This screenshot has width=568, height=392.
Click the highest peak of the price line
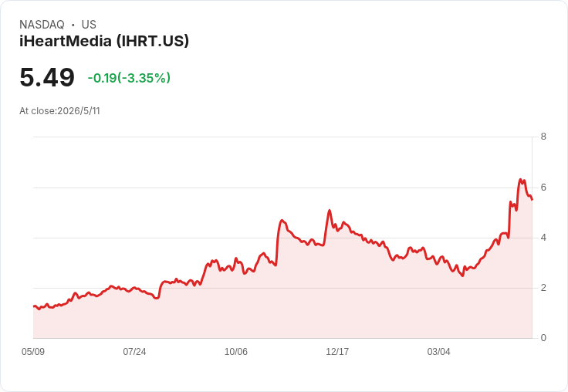coord(520,179)
